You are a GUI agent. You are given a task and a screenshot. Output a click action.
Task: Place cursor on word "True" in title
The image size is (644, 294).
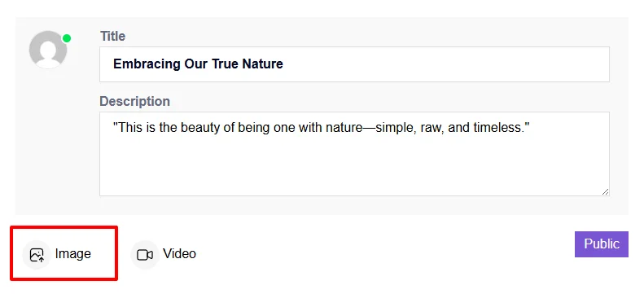225,64
